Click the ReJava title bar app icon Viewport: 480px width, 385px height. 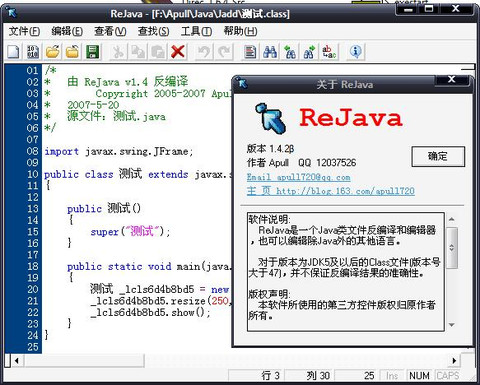(x=11, y=12)
